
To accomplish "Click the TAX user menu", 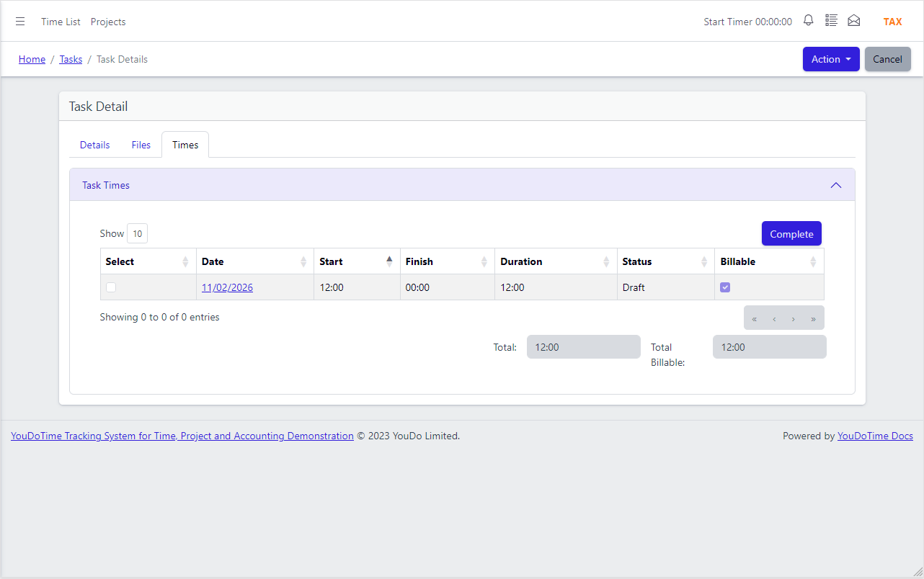I will [x=893, y=22].
